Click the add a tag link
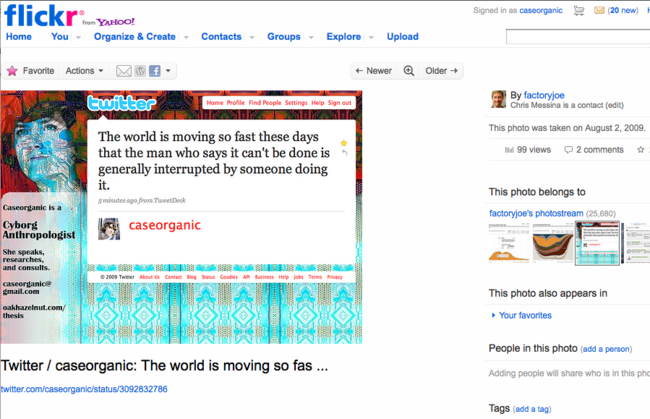Viewport: 650px width, 419px height. tap(532, 409)
